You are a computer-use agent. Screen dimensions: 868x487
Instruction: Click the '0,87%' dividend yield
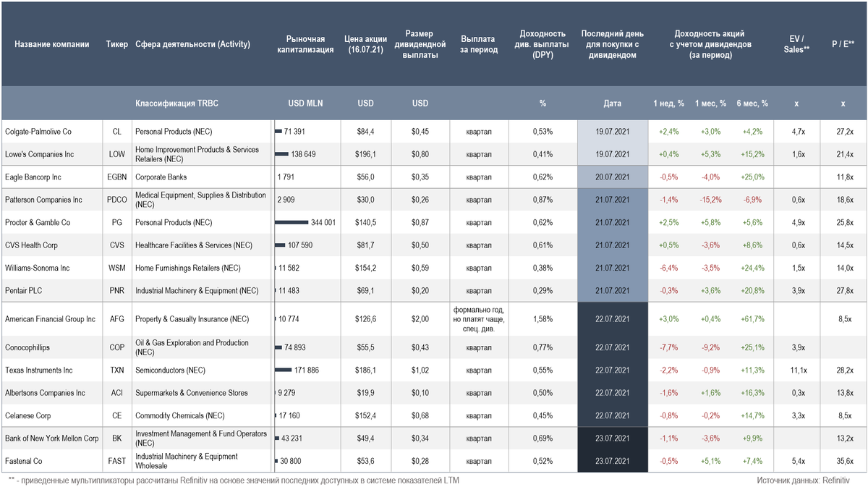542,200
